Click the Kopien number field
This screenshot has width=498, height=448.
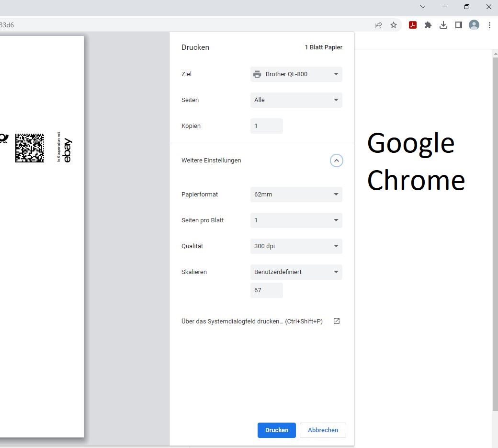266,126
